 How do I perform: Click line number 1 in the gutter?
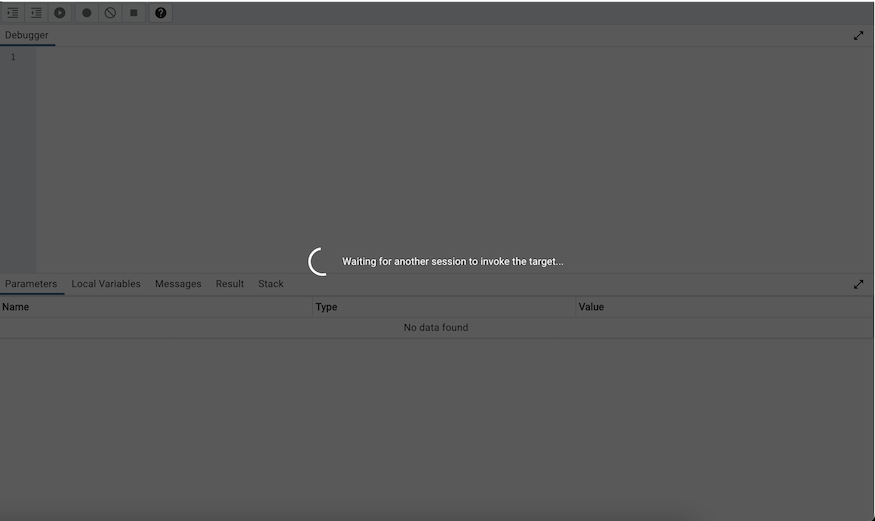[14, 57]
